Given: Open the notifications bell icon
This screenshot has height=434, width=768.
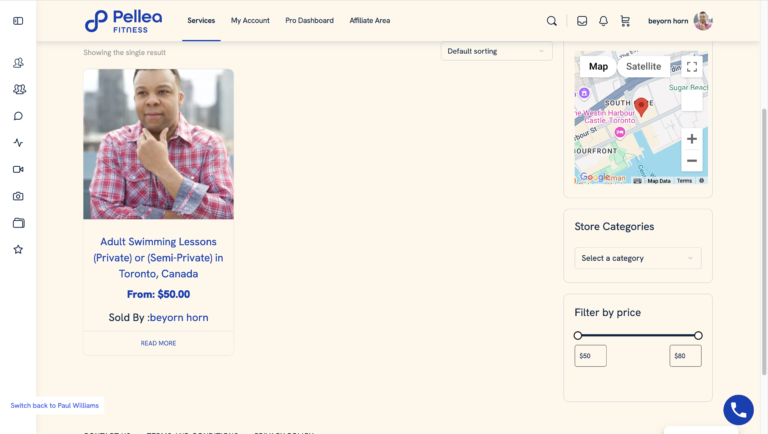Looking at the screenshot, I should pos(603,21).
